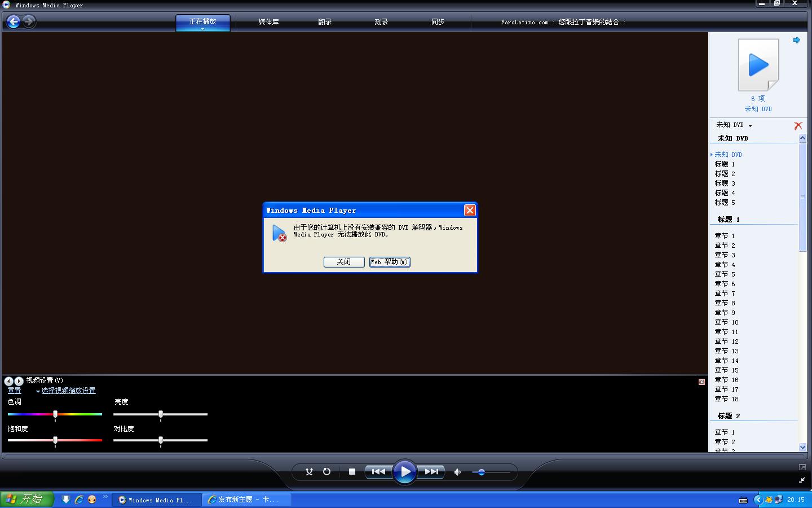Expand hidden system tray icons

coord(758,500)
